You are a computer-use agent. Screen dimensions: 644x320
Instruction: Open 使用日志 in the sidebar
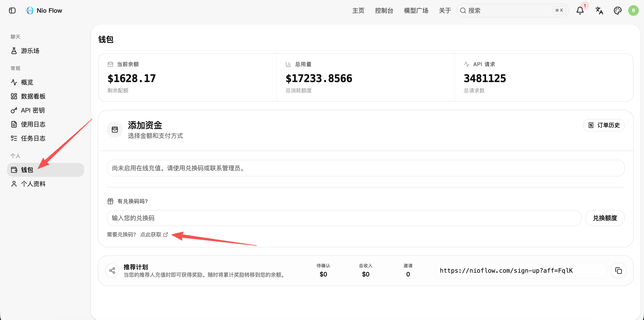point(46,124)
